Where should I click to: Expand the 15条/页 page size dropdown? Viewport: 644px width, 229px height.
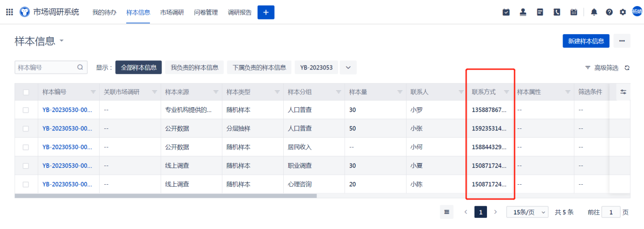point(527,212)
